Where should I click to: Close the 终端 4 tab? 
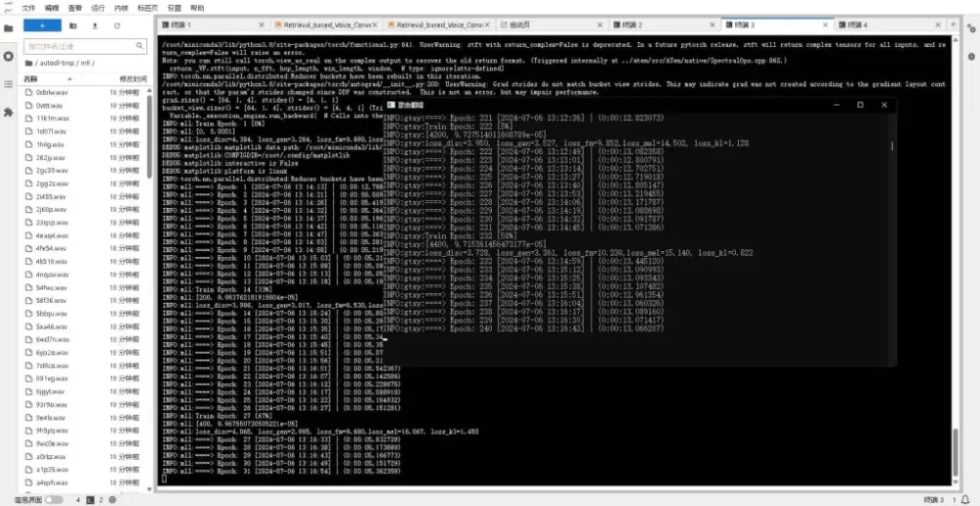[x=938, y=25]
